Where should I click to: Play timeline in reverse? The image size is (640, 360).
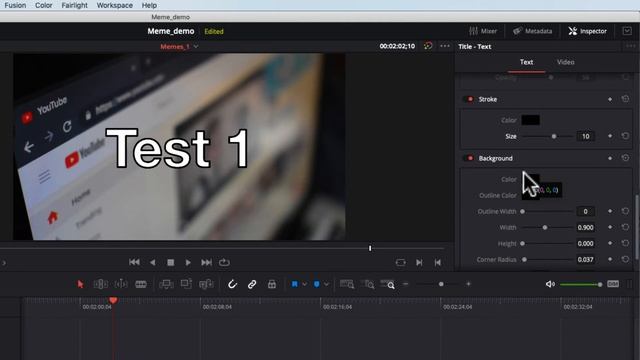[x=153, y=262]
